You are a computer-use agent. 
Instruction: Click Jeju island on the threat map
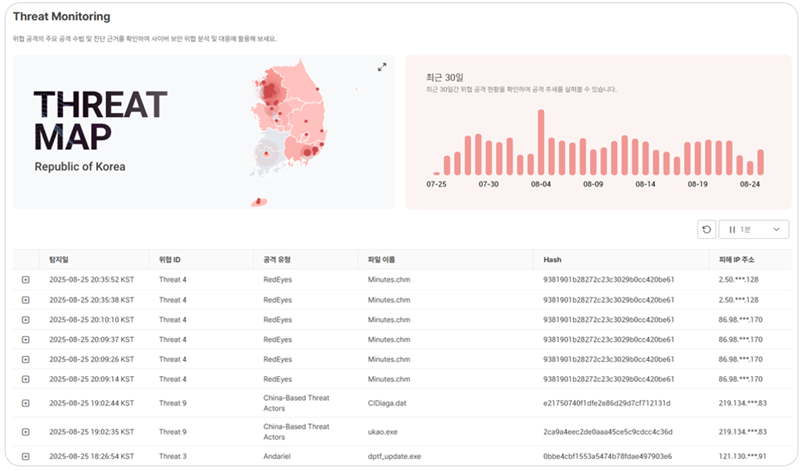(259, 202)
